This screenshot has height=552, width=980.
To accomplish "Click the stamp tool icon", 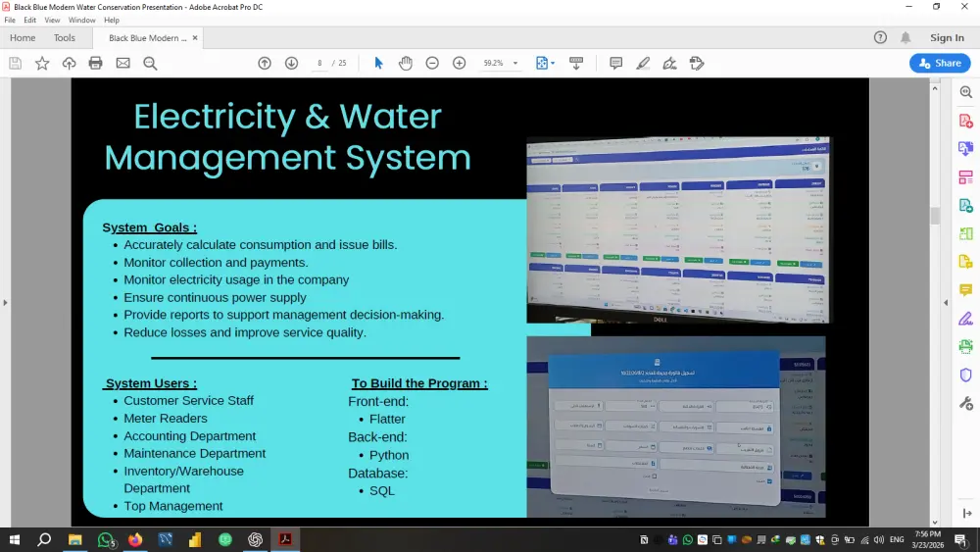I will pyautogui.click(x=697, y=63).
